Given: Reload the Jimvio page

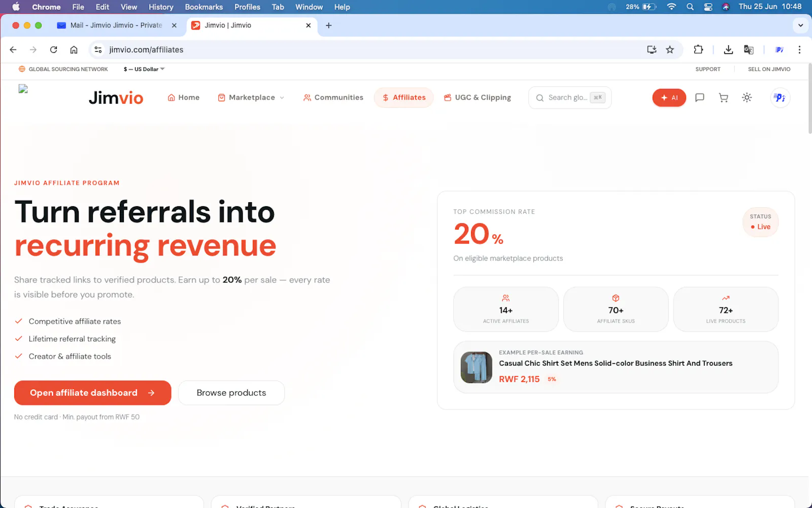Looking at the screenshot, I should (53, 50).
